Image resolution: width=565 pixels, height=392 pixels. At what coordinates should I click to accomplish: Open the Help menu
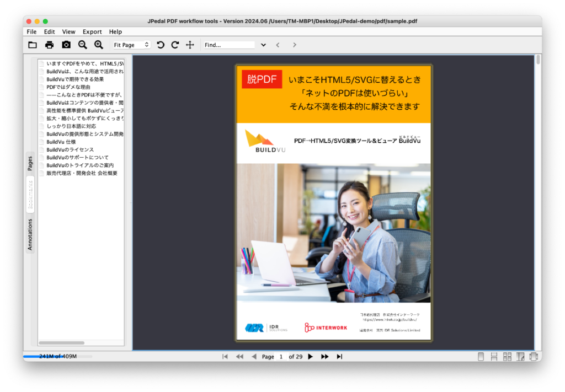[115, 31]
